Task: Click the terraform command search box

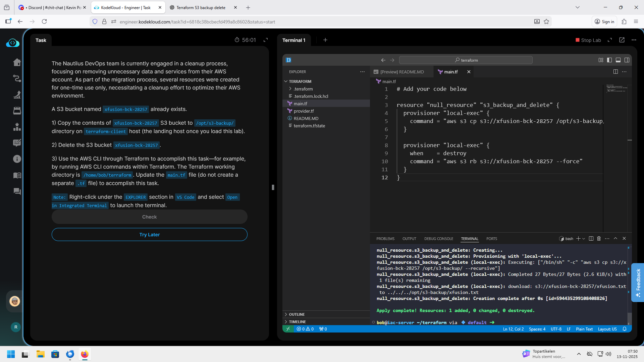Action: 466,60
